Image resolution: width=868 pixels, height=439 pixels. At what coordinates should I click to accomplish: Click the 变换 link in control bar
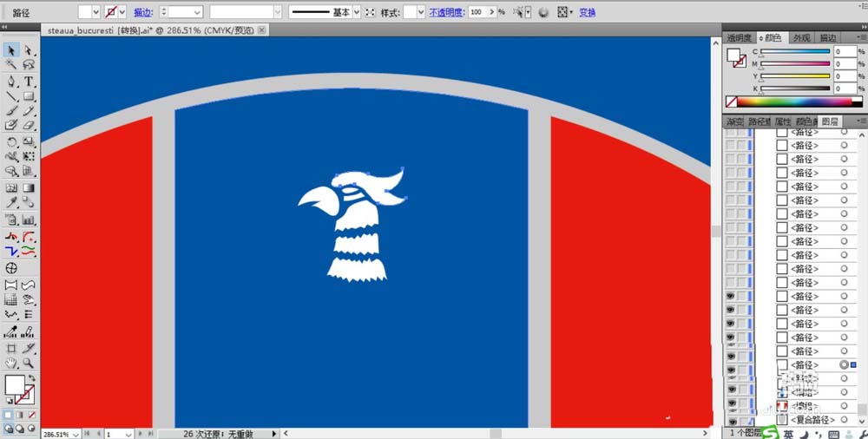[x=588, y=12]
